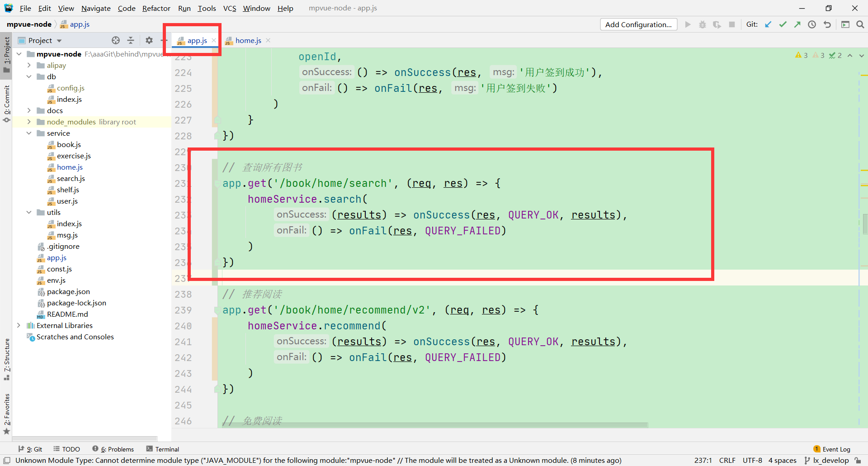Open the File menu

click(25, 8)
